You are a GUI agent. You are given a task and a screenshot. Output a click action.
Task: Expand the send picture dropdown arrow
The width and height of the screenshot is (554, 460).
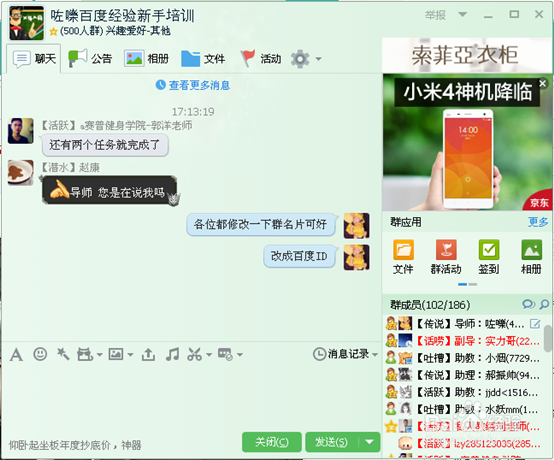coord(130,354)
